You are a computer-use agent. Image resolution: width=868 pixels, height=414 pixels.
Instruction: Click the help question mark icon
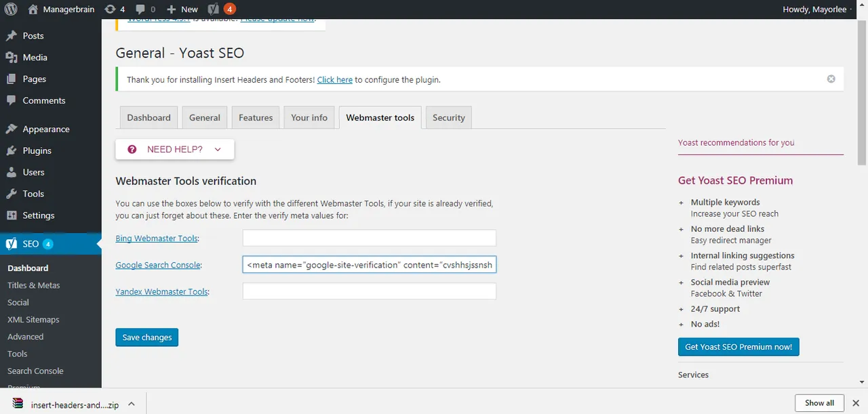pyautogui.click(x=132, y=149)
